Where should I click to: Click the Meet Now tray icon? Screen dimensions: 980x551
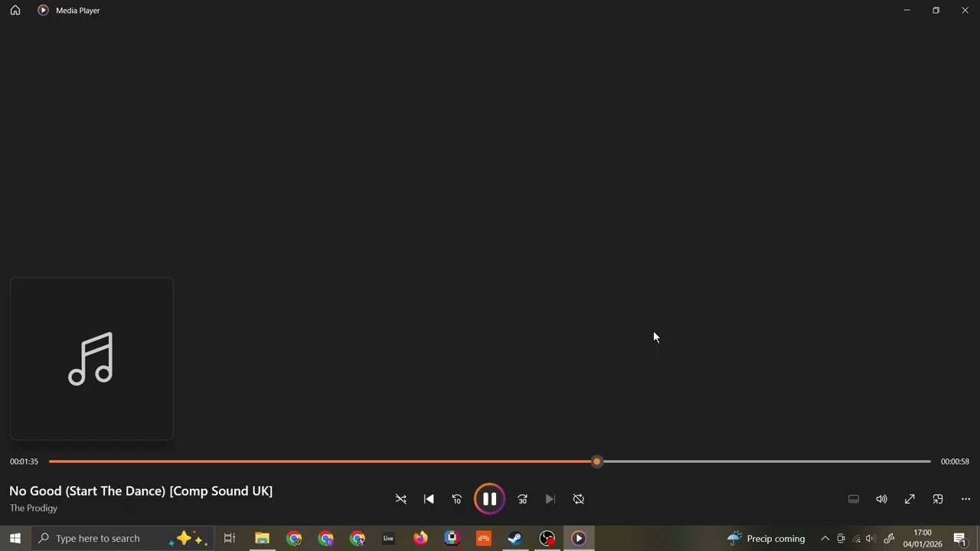point(841,538)
